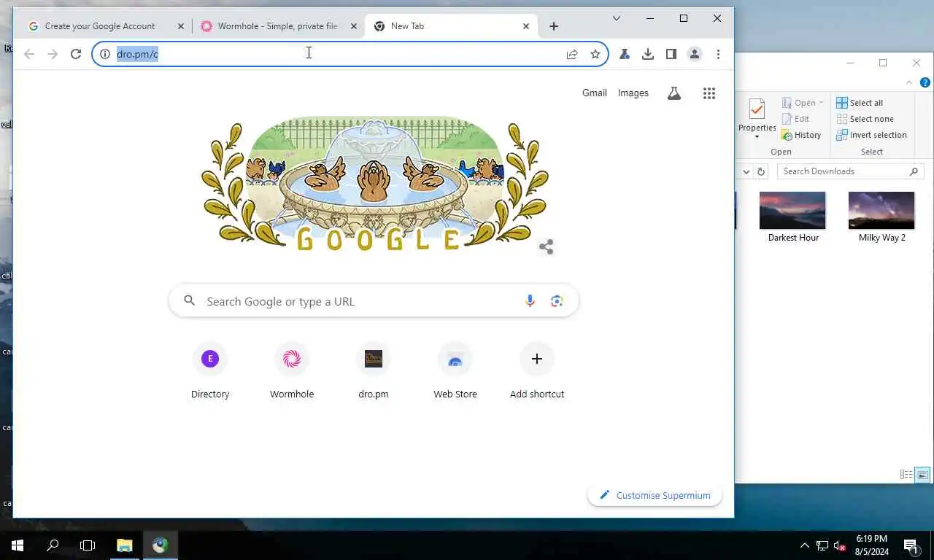Click Invert selection in File Explorer
The image size is (934, 560).
click(871, 135)
